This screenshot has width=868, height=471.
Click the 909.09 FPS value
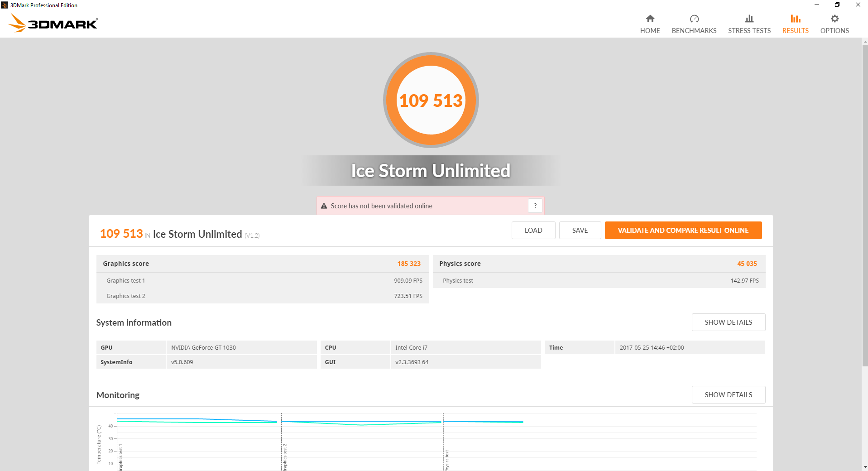(x=408, y=280)
